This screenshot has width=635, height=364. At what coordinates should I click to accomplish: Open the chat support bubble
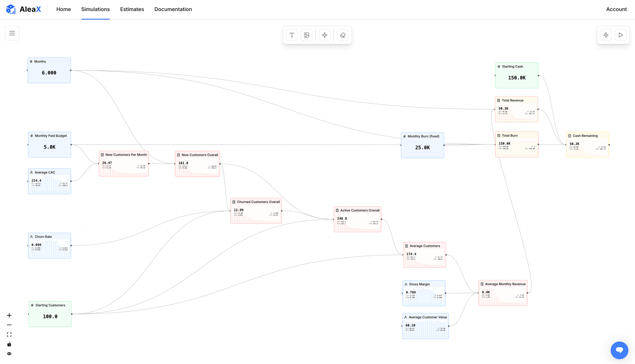click(619, 350)
